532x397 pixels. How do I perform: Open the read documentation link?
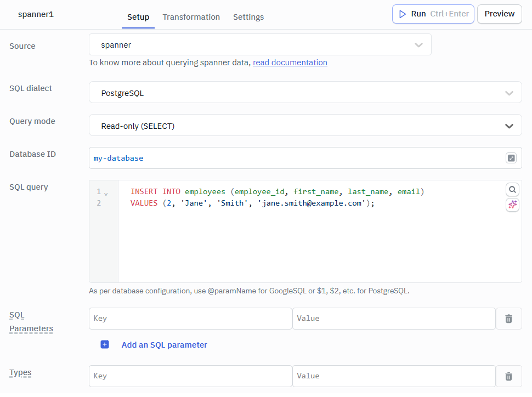pos(290,63)
